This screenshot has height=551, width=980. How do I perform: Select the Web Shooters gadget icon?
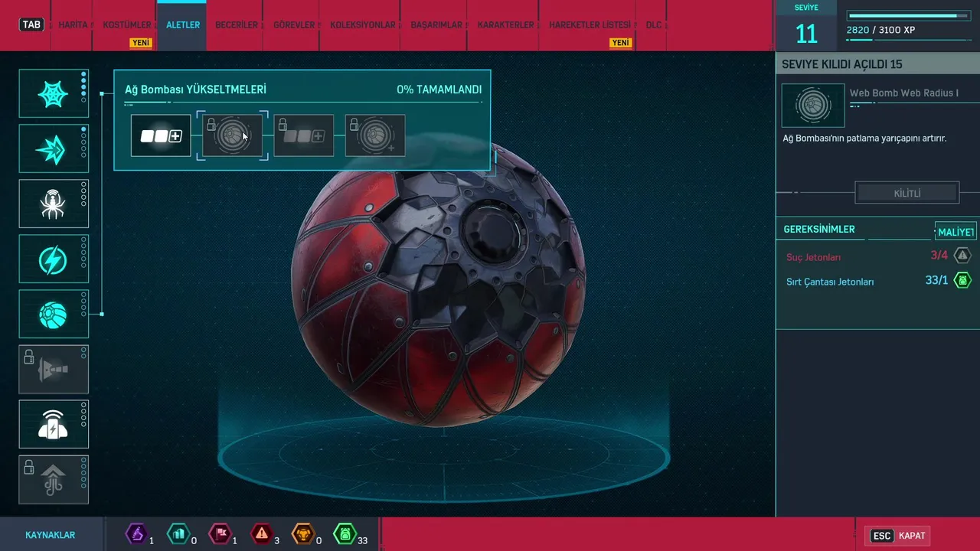tap(54, 93)
